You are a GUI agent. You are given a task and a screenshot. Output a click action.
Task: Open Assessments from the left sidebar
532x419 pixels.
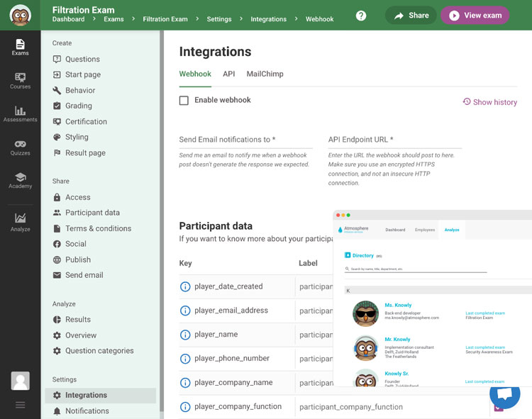(20, 113)
